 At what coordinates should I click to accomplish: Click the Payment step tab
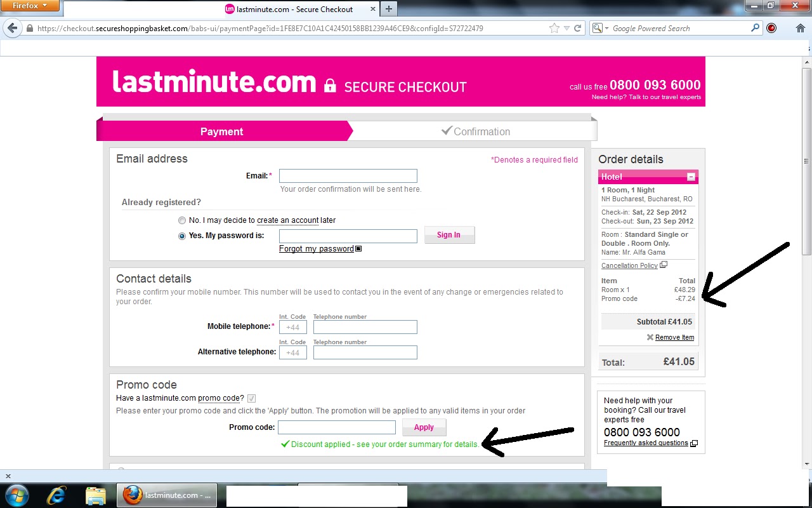[222, 131]
